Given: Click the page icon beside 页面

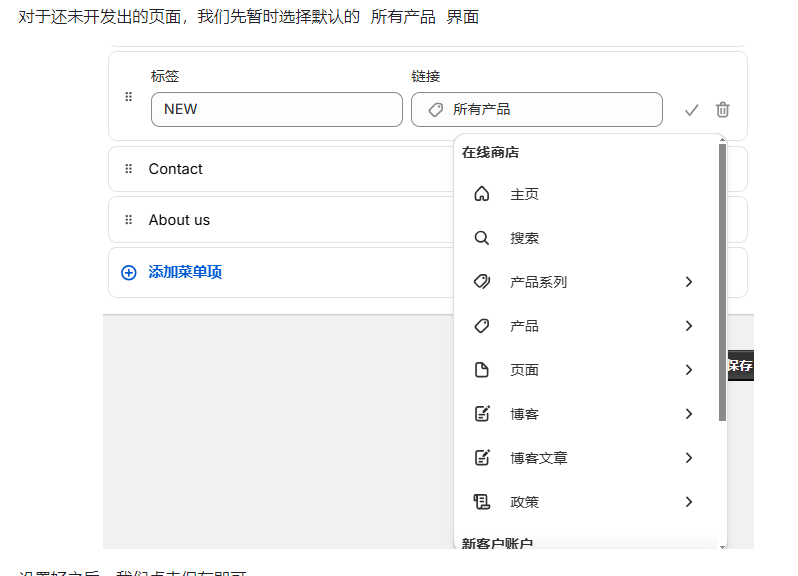Looking at the screenshot, I should (481, 369).
